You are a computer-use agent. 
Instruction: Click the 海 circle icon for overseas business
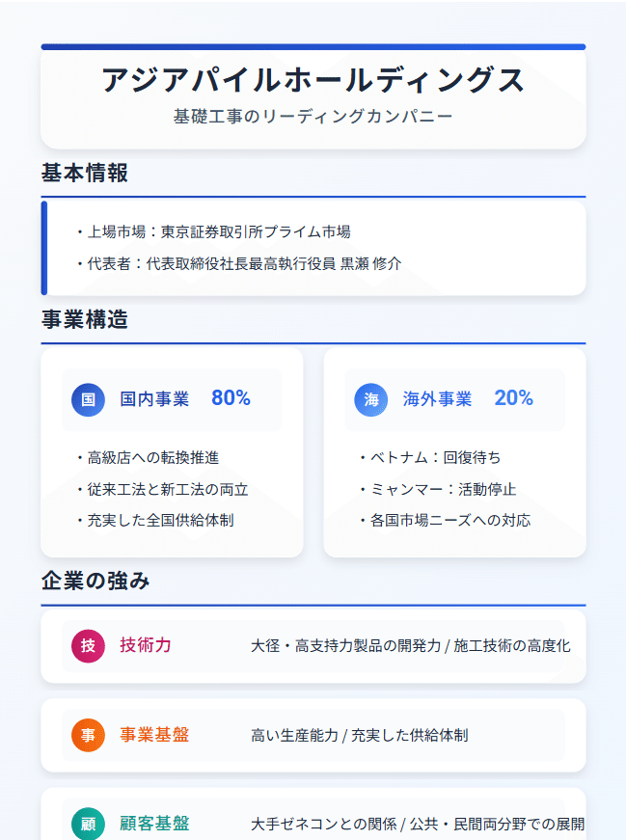(371, 399)
